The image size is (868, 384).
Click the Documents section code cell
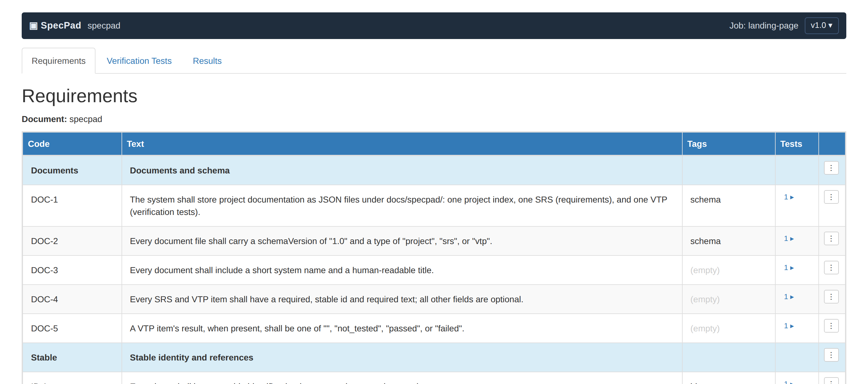[72, 170]
